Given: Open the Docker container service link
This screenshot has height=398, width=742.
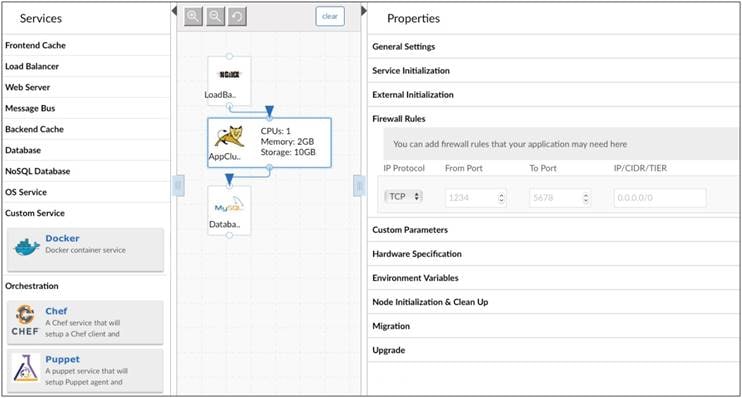Looking at the screenshot, I should click(x=62, y=239).
